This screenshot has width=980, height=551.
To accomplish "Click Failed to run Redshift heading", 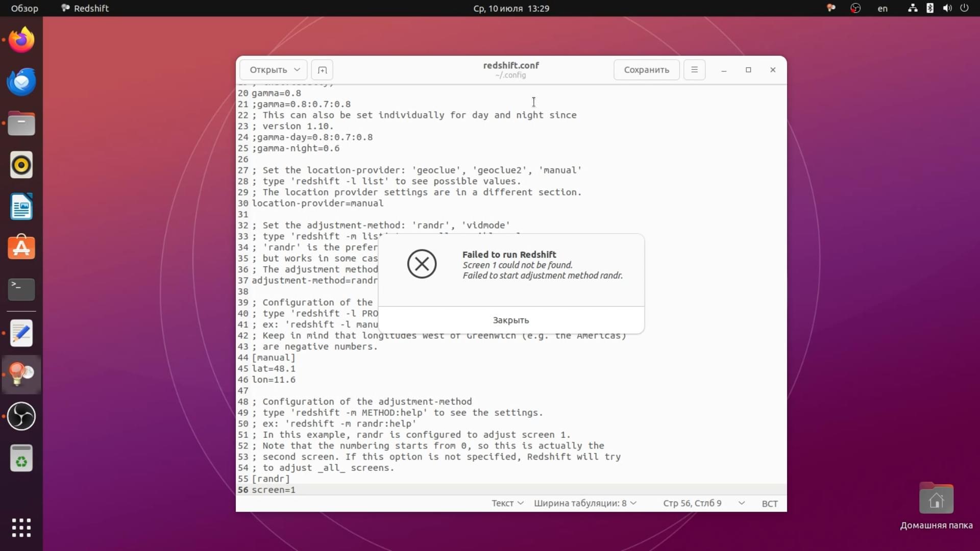I will [509, 254].
